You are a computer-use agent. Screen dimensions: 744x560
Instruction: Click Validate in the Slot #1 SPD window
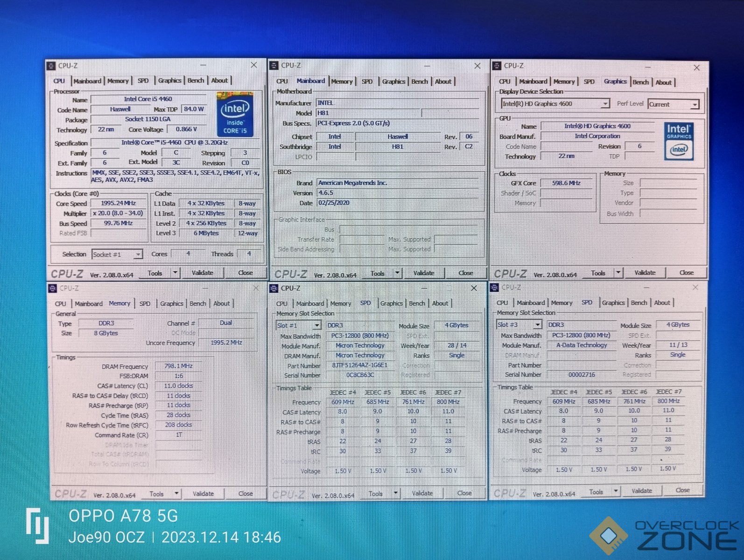pos(422,493)
